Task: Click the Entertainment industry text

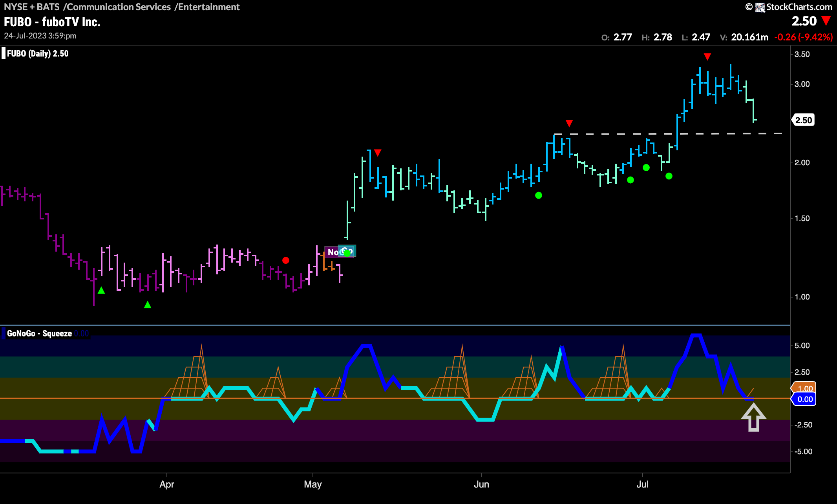Action: pos(209,7)
